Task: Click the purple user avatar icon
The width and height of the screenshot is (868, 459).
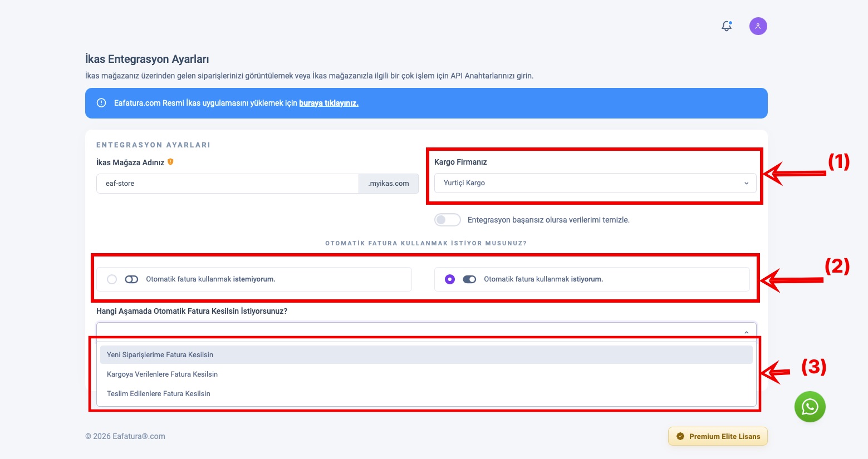Action: coord(758,26)
